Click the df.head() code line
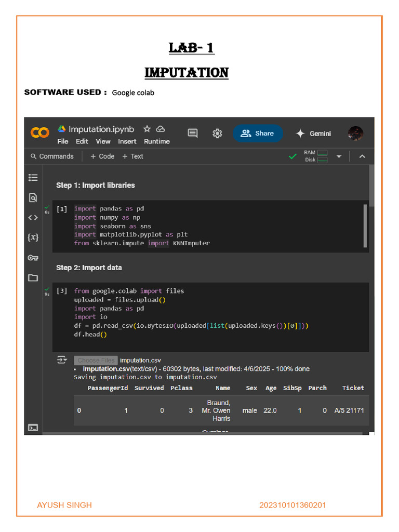Image resolution: width=399 pixels, height=532 pixels. tap(90, 335)
